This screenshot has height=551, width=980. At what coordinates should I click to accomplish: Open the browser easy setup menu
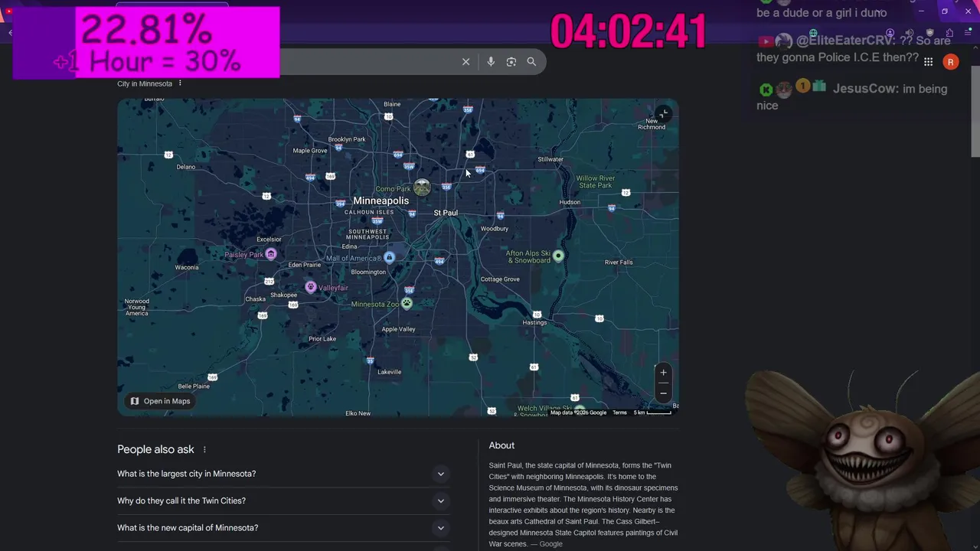click(969, 33)
